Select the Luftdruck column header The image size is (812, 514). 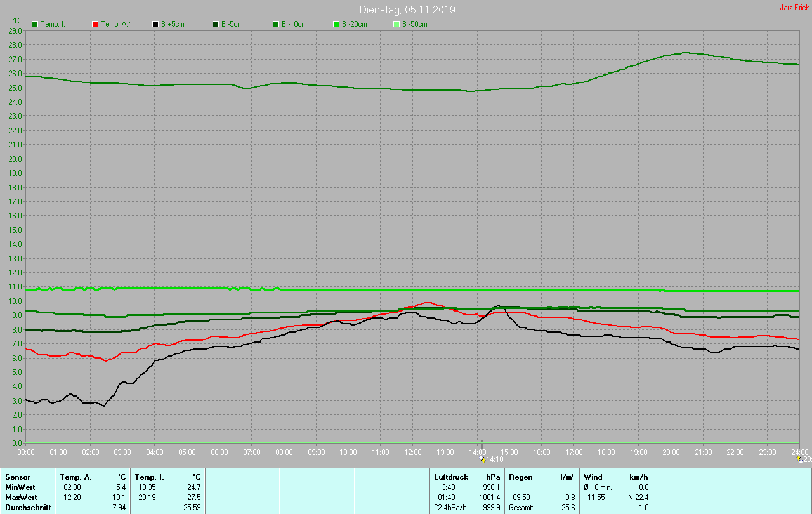pos(451,477)
